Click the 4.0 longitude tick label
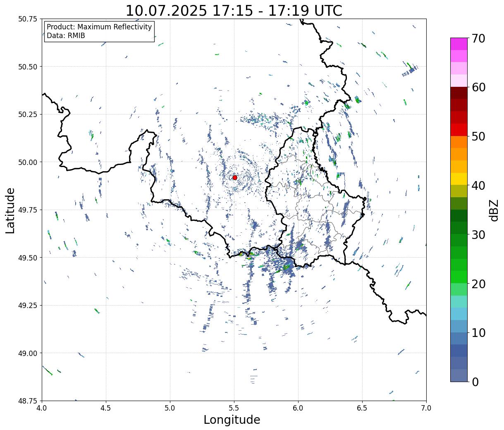Viewport: 504px width, 430px height. (42, 408)
